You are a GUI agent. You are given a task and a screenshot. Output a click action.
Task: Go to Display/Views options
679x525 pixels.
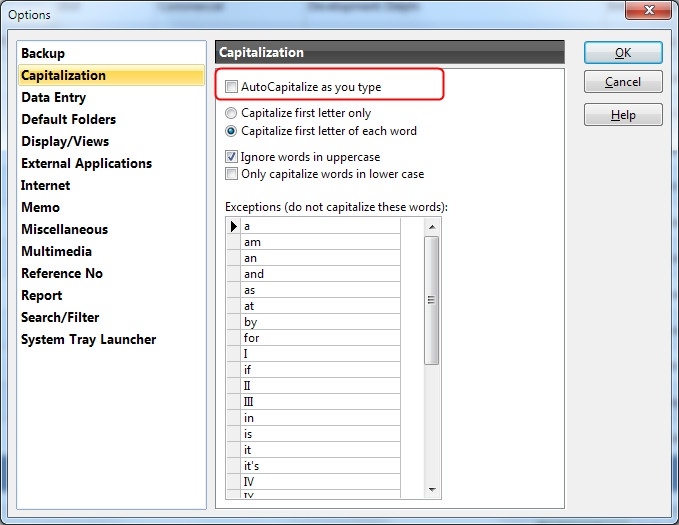pos(65,141)
